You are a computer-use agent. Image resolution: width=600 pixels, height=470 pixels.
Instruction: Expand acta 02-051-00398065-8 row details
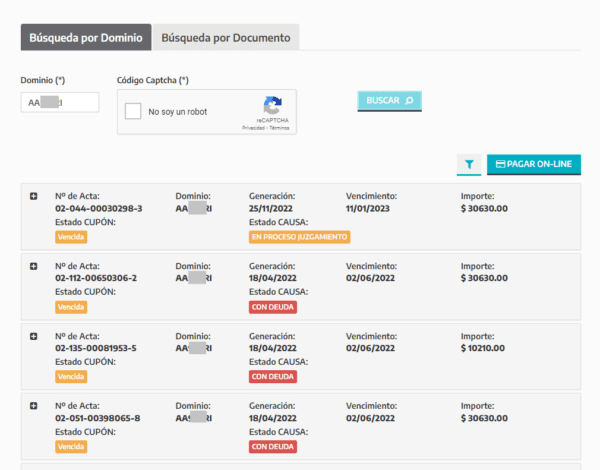(34, 406)
